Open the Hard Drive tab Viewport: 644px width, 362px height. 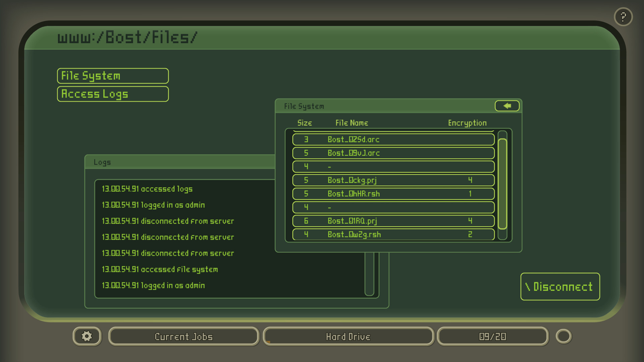click(348, 336)
